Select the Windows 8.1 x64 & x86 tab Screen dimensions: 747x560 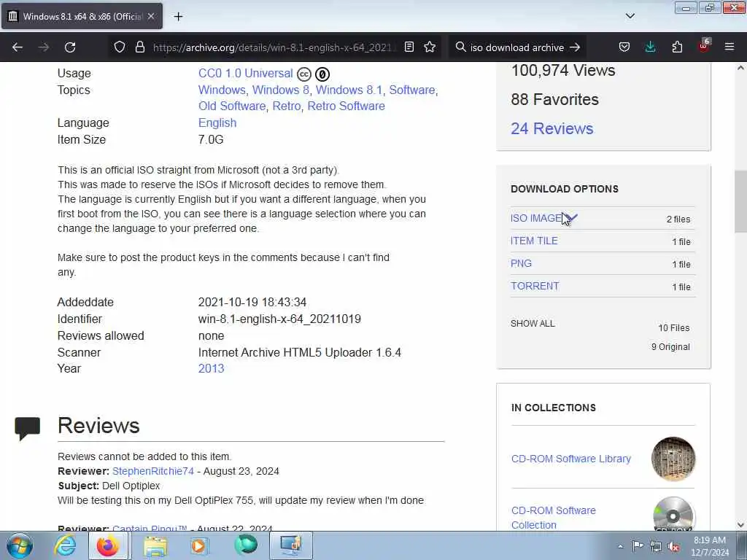[82, 16]
